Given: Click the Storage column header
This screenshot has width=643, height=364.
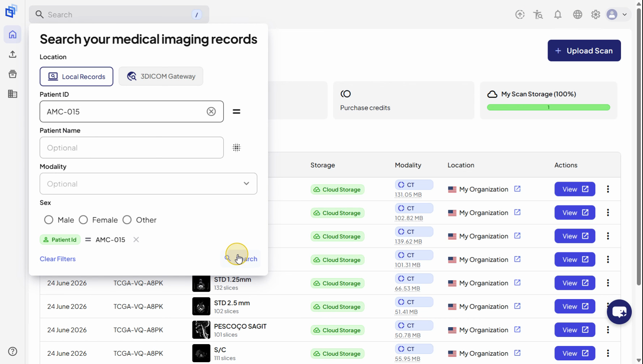Looking at the screenshot, I should pos(323,165).
